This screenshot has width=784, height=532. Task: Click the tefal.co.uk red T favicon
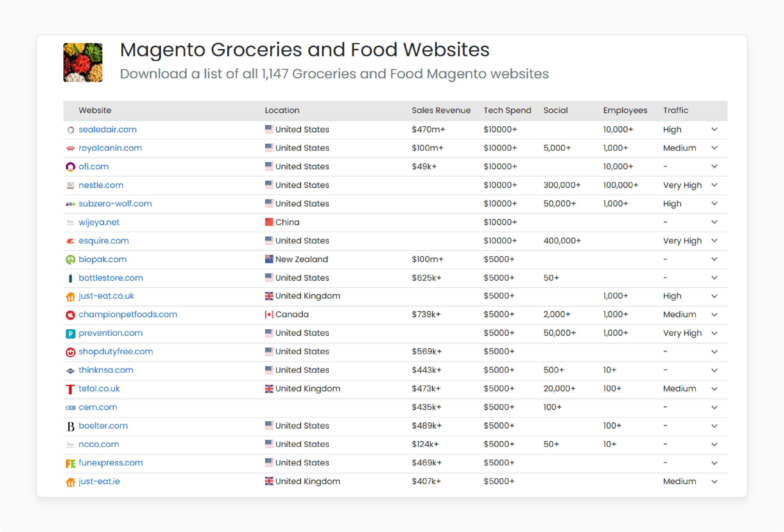70,389
